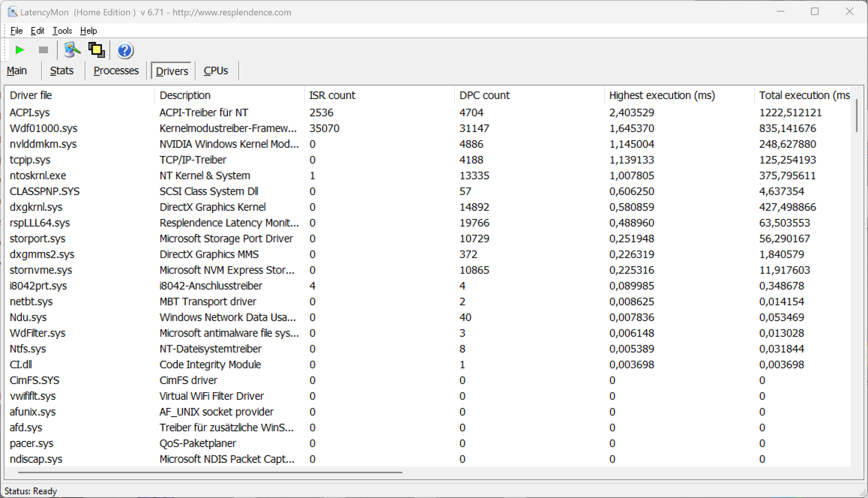
Task: Start the latency monitor with green play icon
Action: [19, 50]
